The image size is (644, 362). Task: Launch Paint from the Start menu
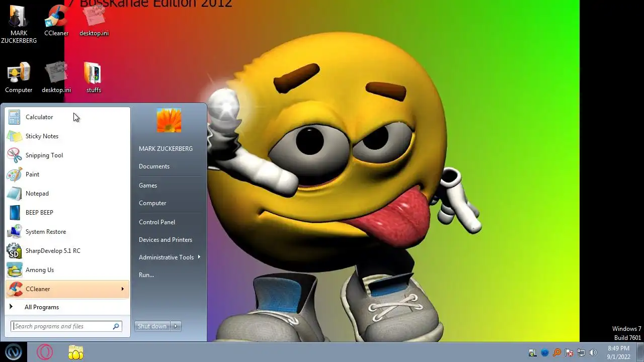[67, 174]
